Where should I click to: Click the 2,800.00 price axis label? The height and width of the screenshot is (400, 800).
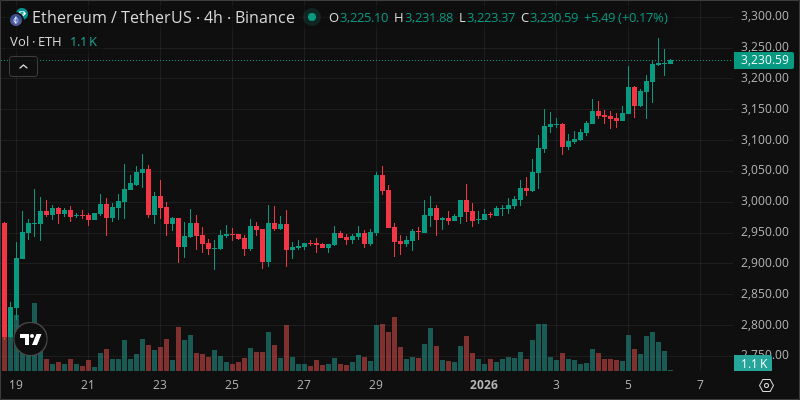(763, 324)
